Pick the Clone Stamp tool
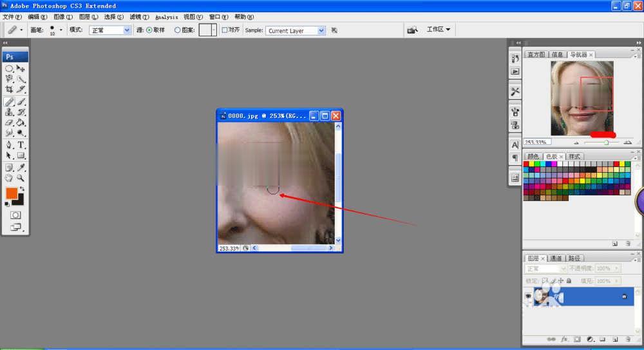Viewport: 644px width, 350px height. point(9,112)
